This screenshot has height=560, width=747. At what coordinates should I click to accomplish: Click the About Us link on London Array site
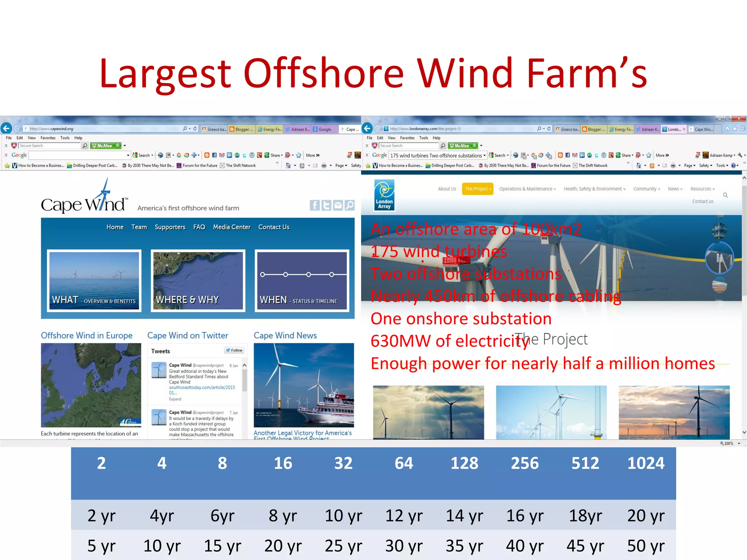coord(447,189)
